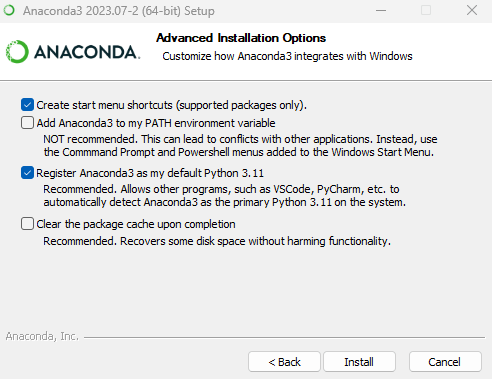Click the 'Advanced Installation Options' heading
The image size is (492, 379).
[241, 38]
